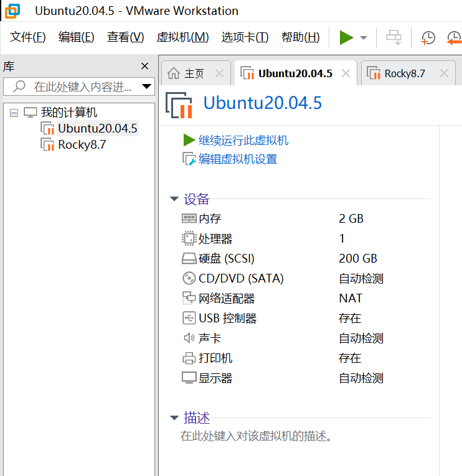Click the 内存 memory device icon
The width and height of the screenshot is (462, 476).
pos(189,218)
